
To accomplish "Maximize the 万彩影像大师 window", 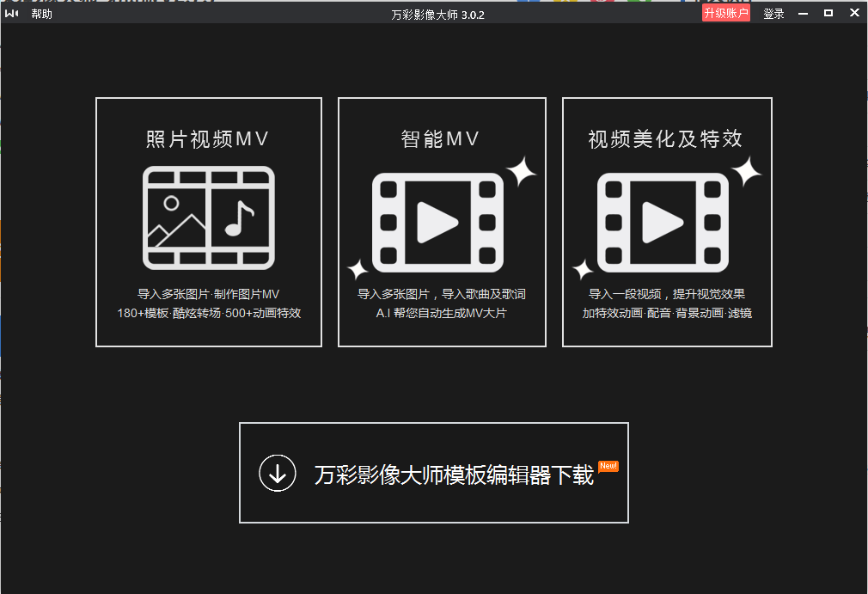I will pyautogui.click(x=828, y=13).
